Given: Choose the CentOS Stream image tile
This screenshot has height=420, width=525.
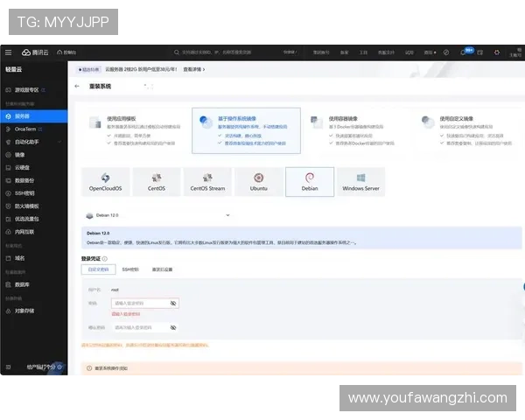Looking at the screenshot, I should [207, 181].
